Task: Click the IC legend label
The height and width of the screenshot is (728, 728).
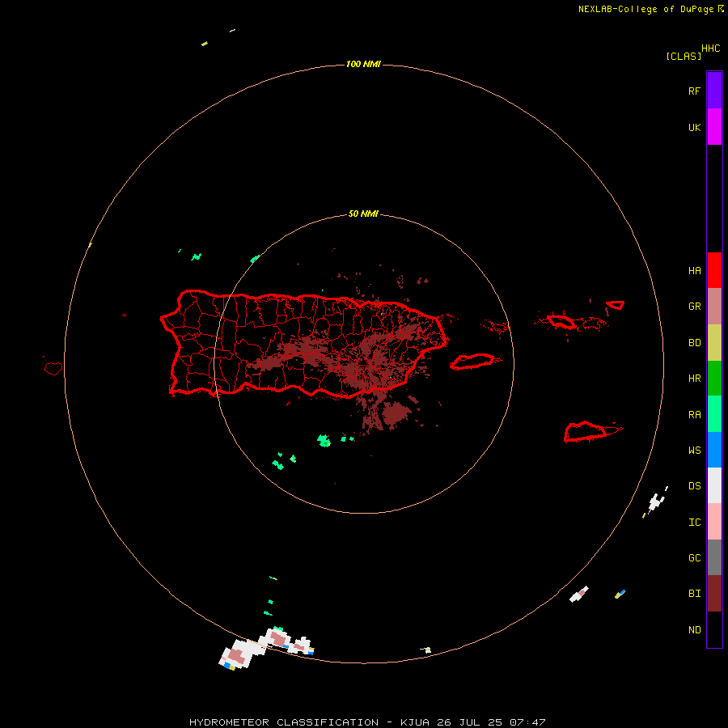Action: [694, 523]
